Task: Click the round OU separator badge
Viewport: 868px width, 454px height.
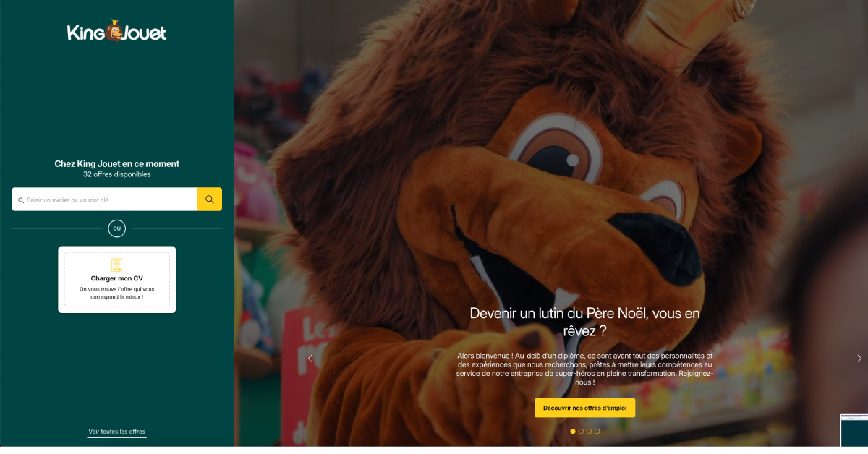Action: click(116, 228)
